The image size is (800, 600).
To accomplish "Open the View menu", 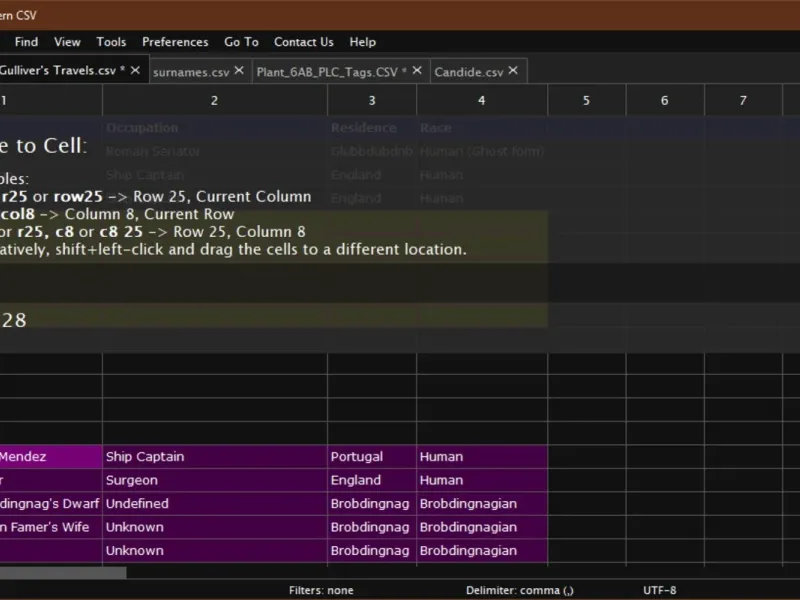I will point(67,42).
